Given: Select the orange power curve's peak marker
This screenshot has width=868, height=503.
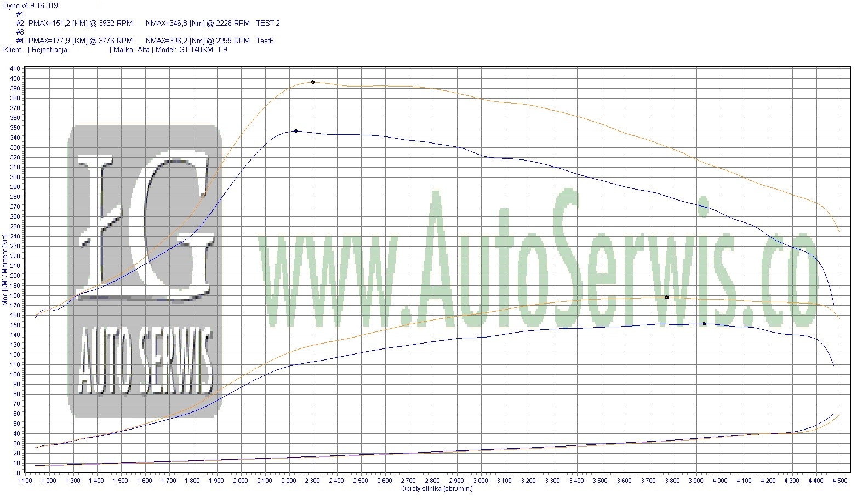Looking at the screenshot, I should point(667,298).
